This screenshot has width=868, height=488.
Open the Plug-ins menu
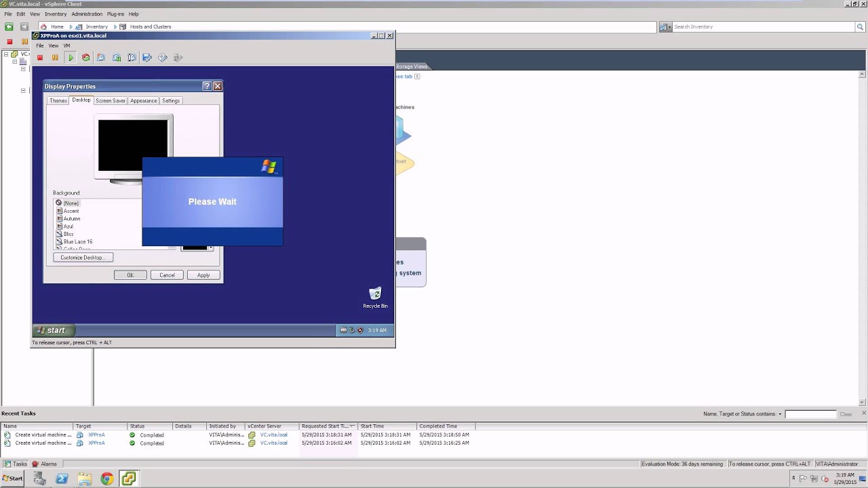click(x=115, y=14)
